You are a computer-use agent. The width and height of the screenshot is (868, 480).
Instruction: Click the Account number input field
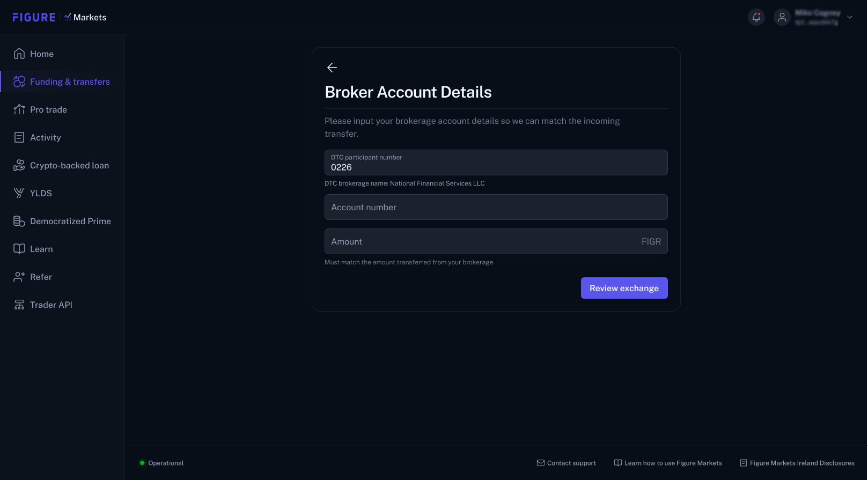point(496,207)
